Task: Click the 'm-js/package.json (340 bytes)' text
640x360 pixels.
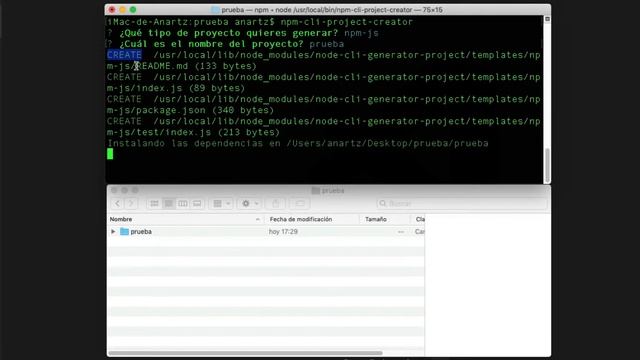Action: (190, 110)
